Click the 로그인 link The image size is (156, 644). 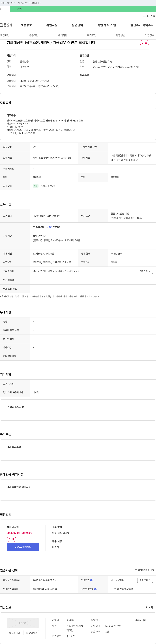145,15
